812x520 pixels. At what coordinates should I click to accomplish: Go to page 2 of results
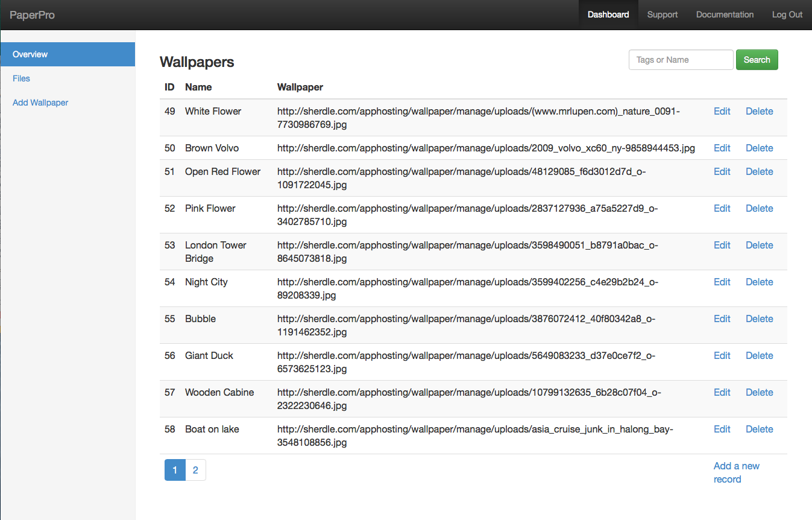[x=195, y=470]
